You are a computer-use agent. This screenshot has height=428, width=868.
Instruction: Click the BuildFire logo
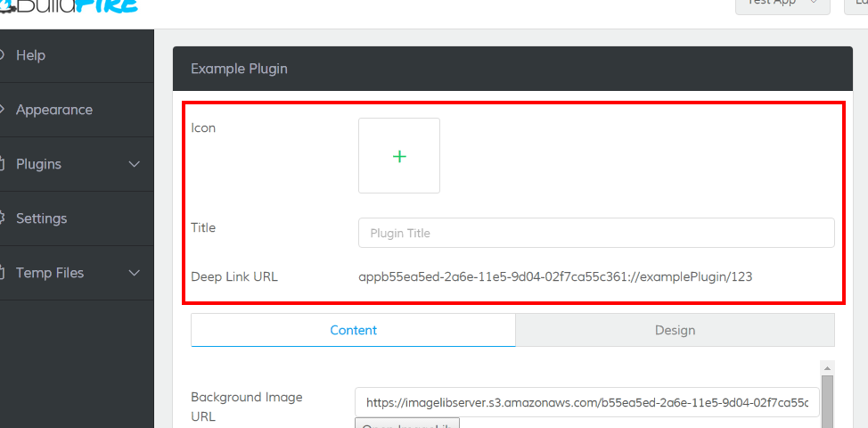click(x=70, y=6)
